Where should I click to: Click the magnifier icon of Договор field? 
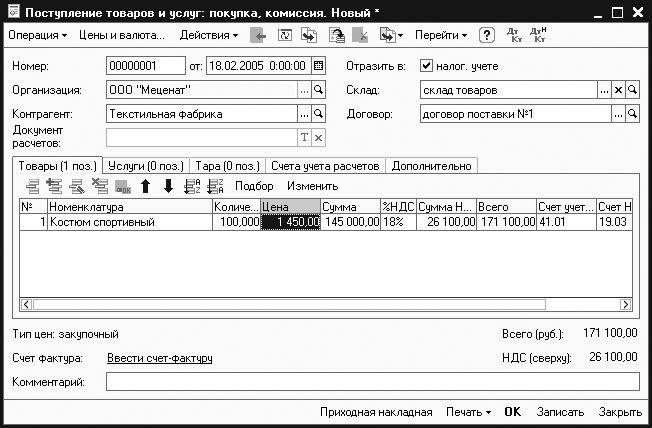(632, 114)
